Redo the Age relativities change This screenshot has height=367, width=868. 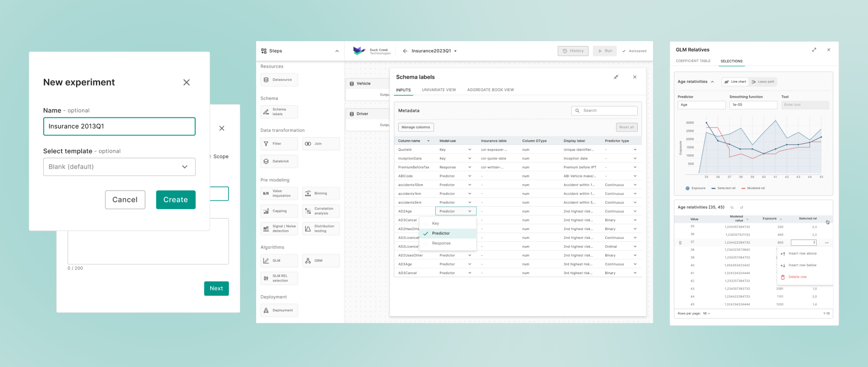742,208
